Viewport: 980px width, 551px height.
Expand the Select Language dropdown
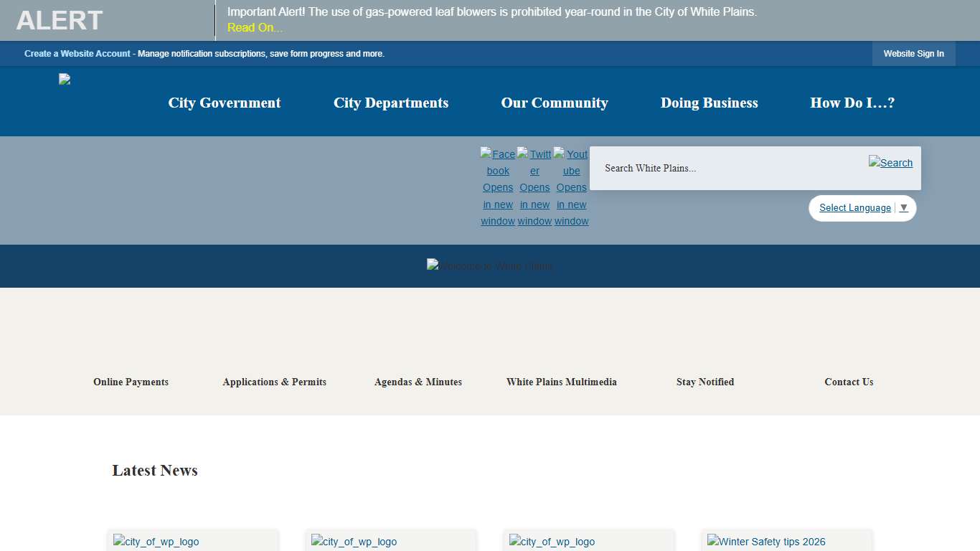tap(862, 208)
